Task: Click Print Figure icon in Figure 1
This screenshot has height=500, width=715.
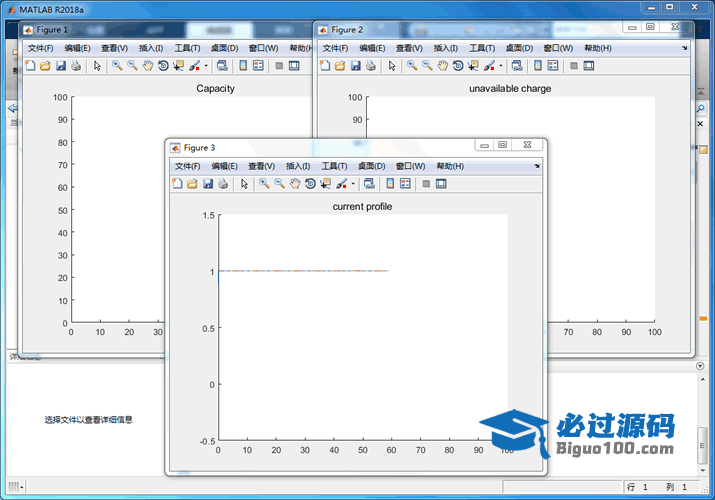Action: click(x=76, y=66)
